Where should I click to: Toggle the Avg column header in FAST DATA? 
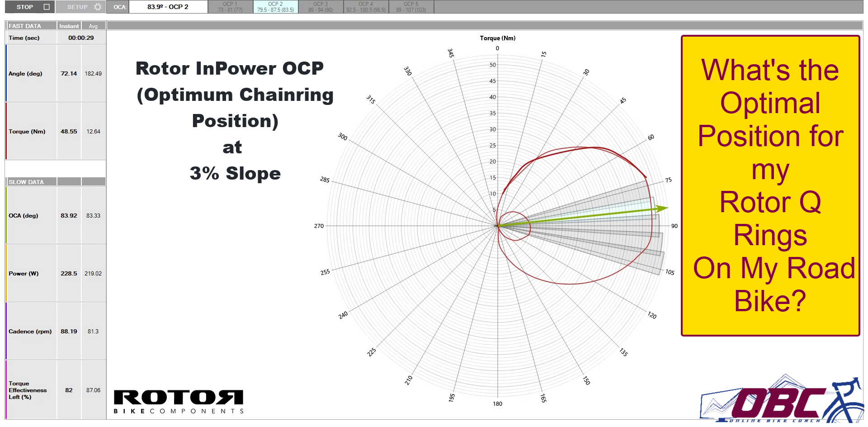point(93,26)
